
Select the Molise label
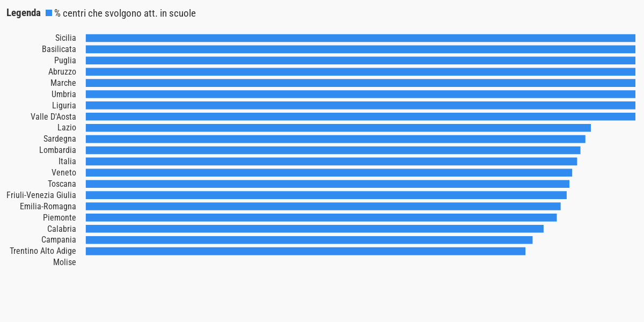click(64, 262)
